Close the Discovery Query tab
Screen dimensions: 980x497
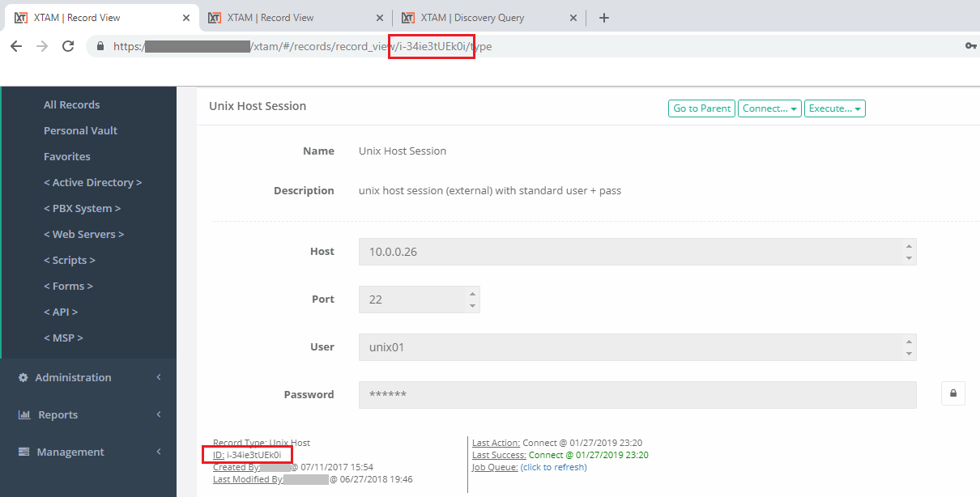coord(573,18)
